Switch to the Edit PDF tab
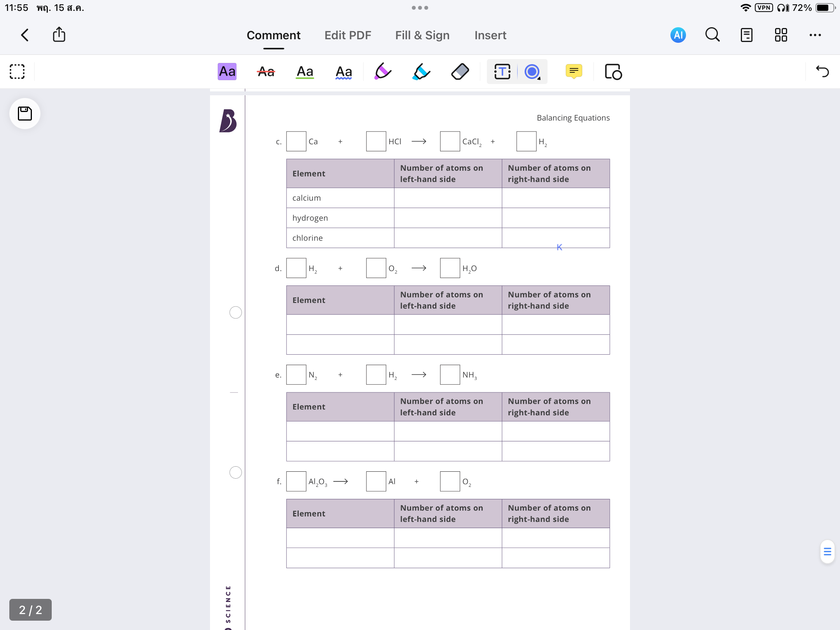840x630 pixels. tap(348, 35)
